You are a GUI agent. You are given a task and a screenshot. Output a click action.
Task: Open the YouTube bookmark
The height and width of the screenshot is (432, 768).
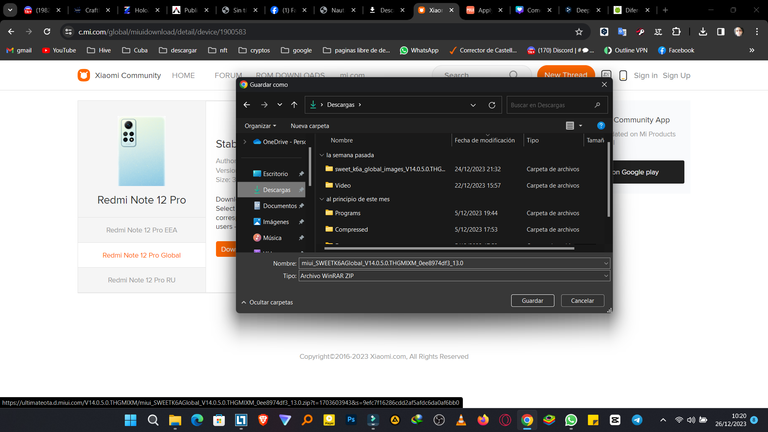point(59,50)
